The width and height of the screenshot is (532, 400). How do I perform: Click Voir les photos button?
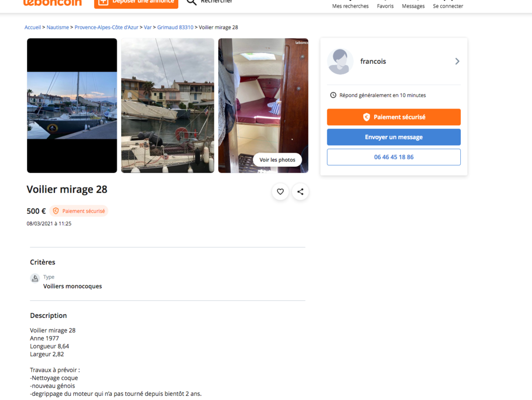click(277, 160)
